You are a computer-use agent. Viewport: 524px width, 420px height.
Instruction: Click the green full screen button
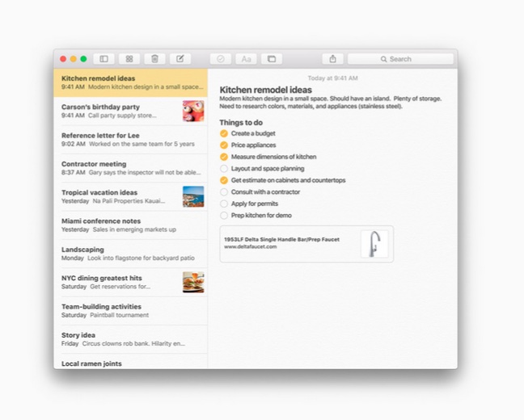point(83,59)
